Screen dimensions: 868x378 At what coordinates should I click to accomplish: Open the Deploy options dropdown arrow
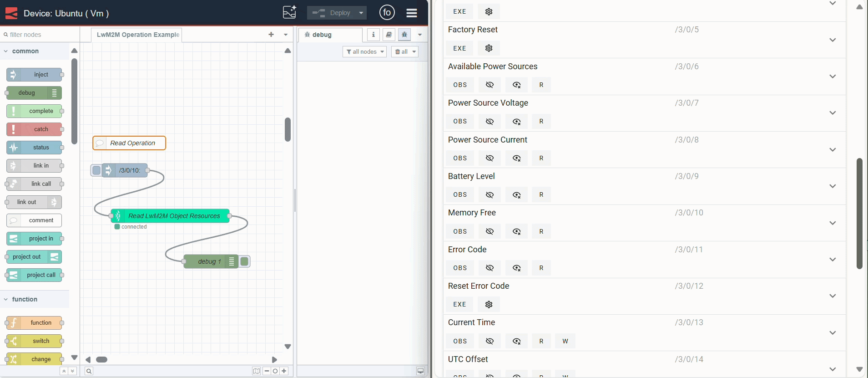coord(361,13)
